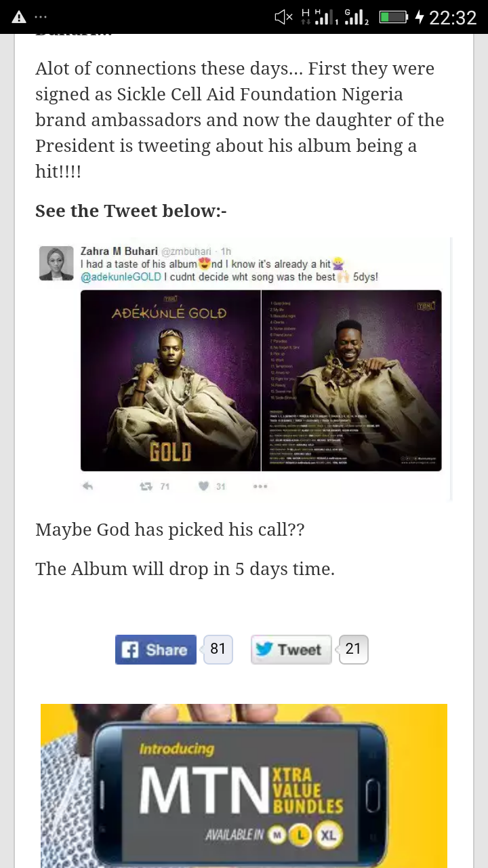This screenshot has width=488, height=868.
Task: Open Zahra M Buhari's profile avatar
Action: pos(56,263)
